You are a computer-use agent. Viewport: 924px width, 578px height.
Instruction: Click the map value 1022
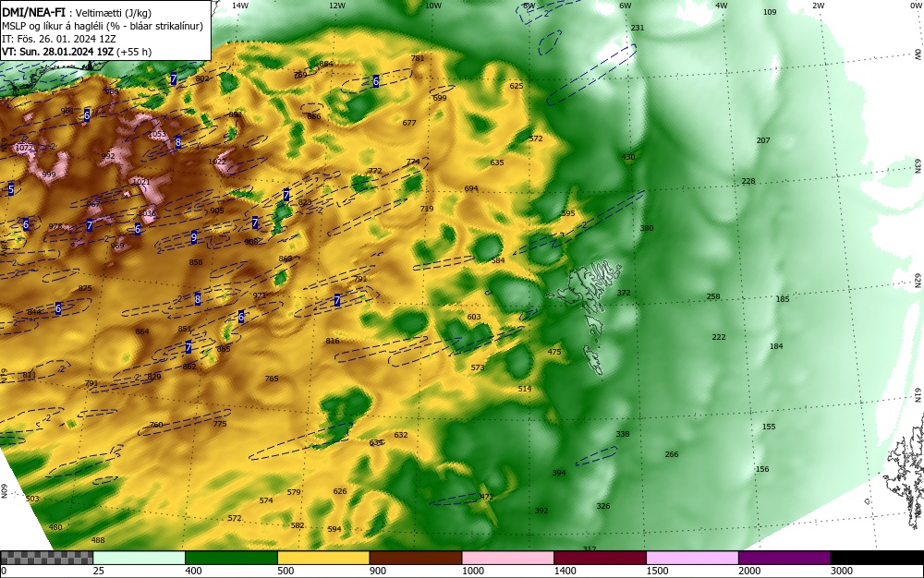[217, 162]
